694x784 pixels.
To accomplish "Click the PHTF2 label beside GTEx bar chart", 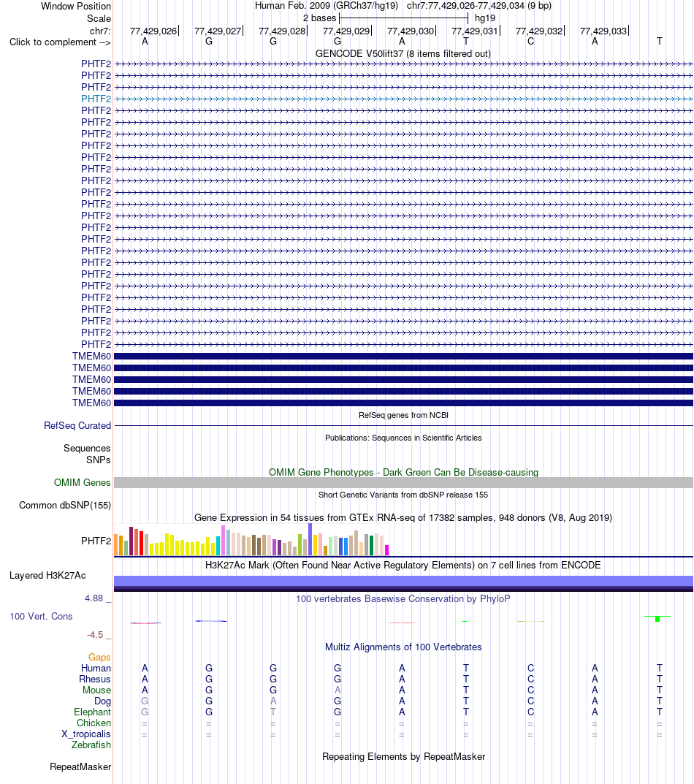I will pyautogui.click(x=96, y=541).
